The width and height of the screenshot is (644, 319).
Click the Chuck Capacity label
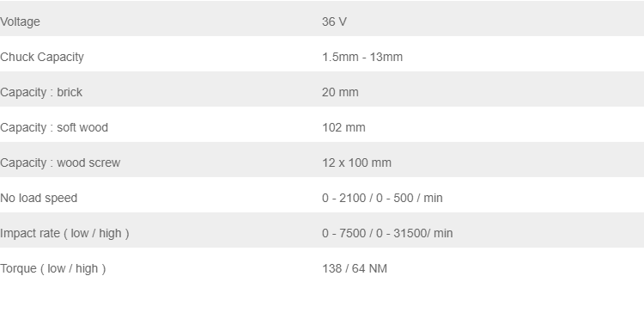pos(42,57)
